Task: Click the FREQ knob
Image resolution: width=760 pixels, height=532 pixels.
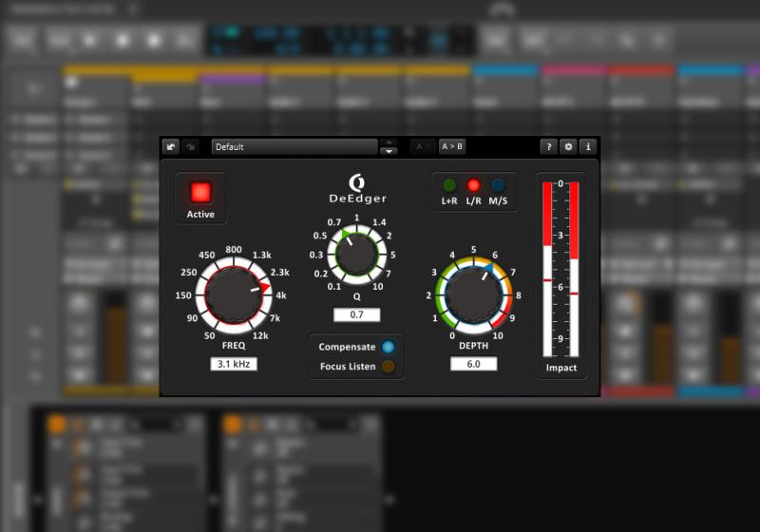Action: point(233,295)
